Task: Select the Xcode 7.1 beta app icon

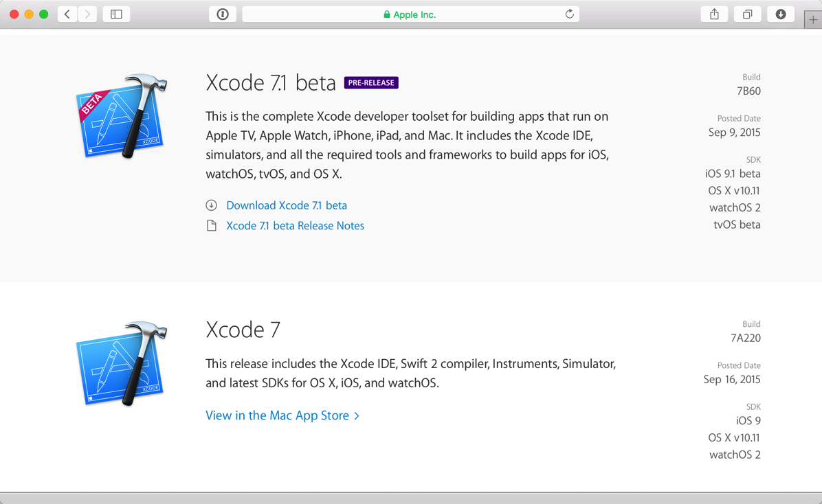Action: [121, 117]
